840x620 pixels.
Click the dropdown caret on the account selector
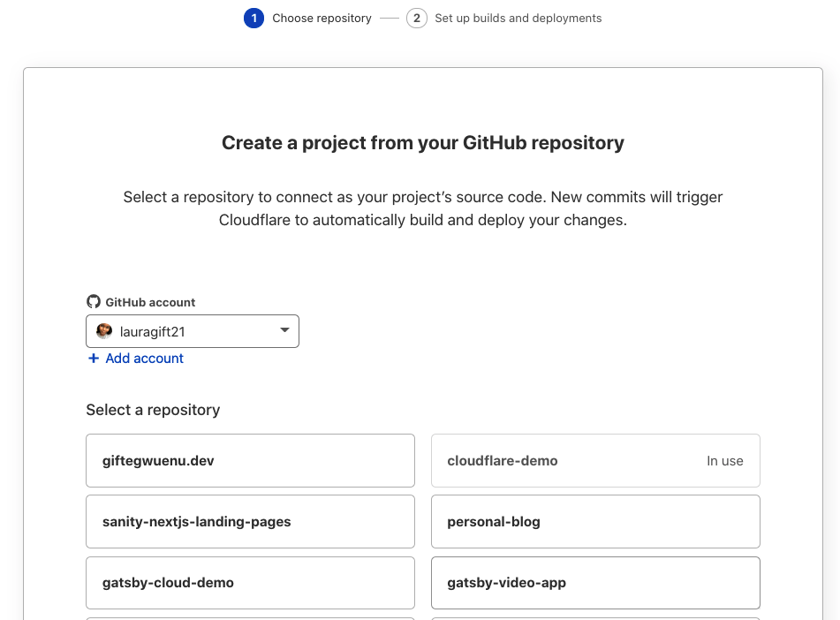click(284, 330)
